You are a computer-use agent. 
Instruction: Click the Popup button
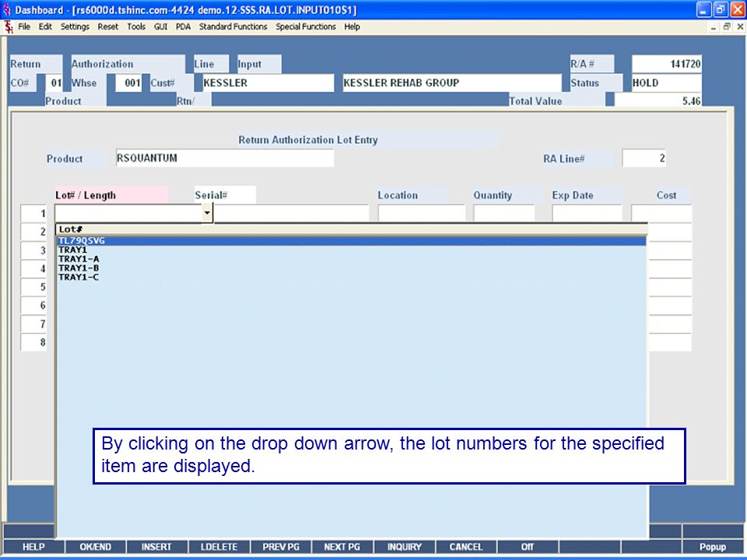pyautogui.click(x=713, y=547)
